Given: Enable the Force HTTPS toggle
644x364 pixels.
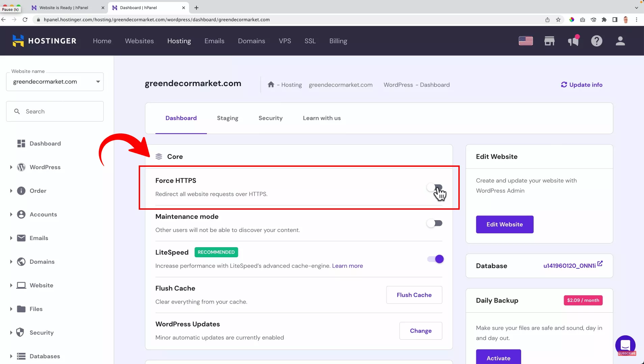Looking at the screenshot, I should pos(435,187).
